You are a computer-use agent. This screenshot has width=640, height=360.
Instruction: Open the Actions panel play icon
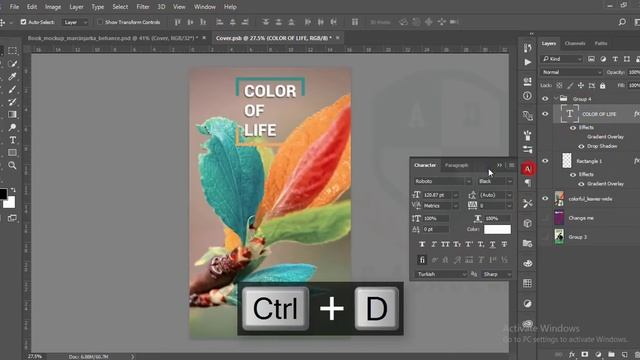tap(527, 62)
